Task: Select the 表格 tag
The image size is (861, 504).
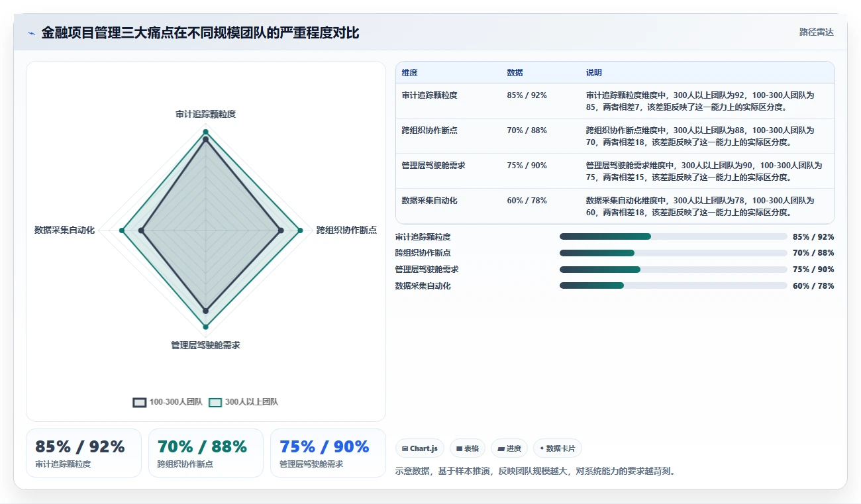Action: 468,448
